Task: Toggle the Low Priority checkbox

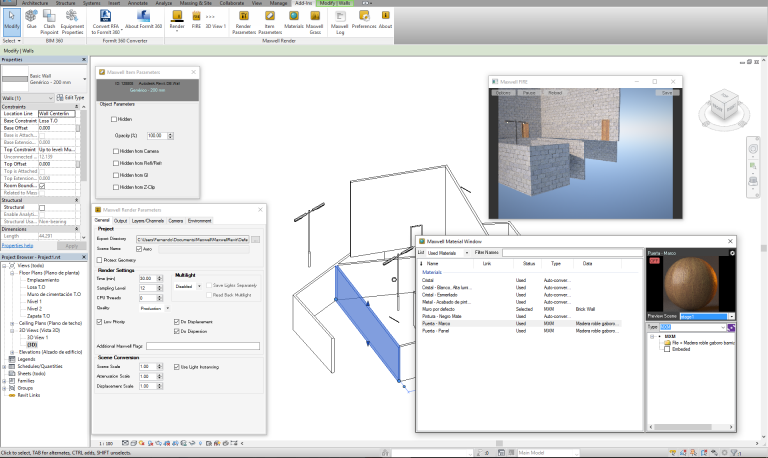Action: click(99, 322)
